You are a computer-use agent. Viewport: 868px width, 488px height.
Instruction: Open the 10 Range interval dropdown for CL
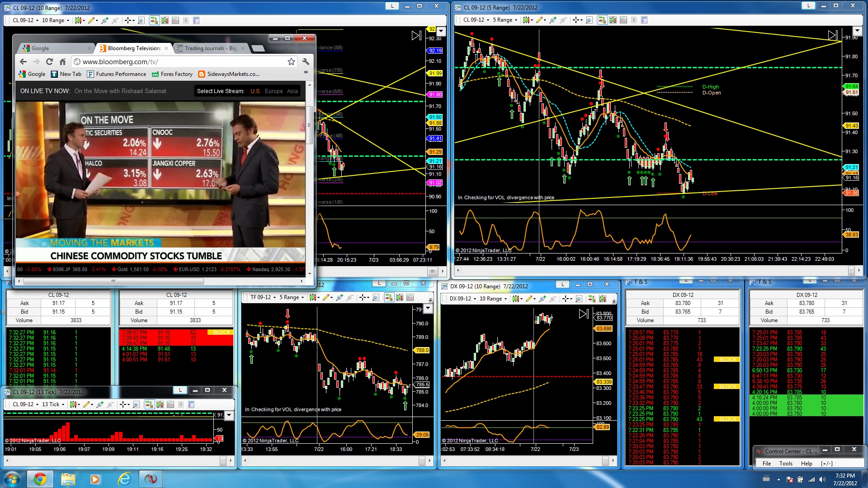56,20
